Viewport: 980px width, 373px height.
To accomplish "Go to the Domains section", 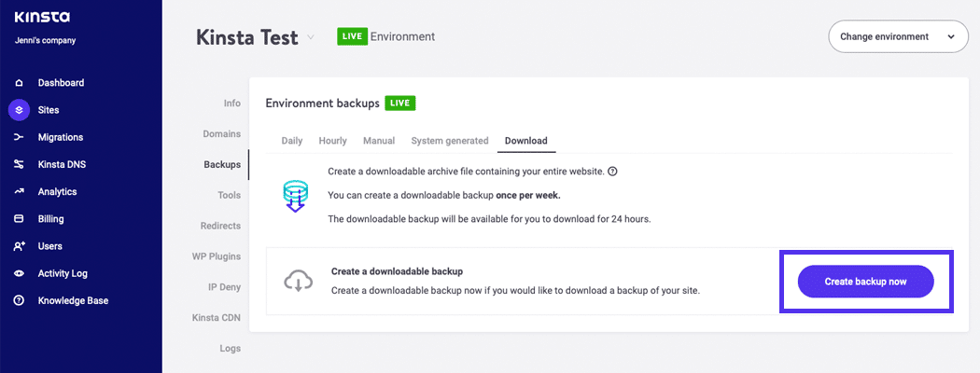I will pos(221,134).
